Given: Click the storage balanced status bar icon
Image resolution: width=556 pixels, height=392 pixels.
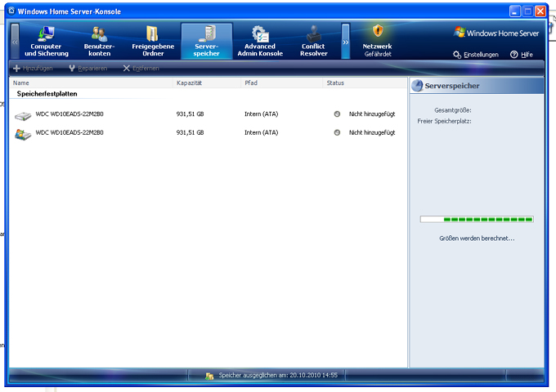Looking at the screenshot, I should 210,376.
